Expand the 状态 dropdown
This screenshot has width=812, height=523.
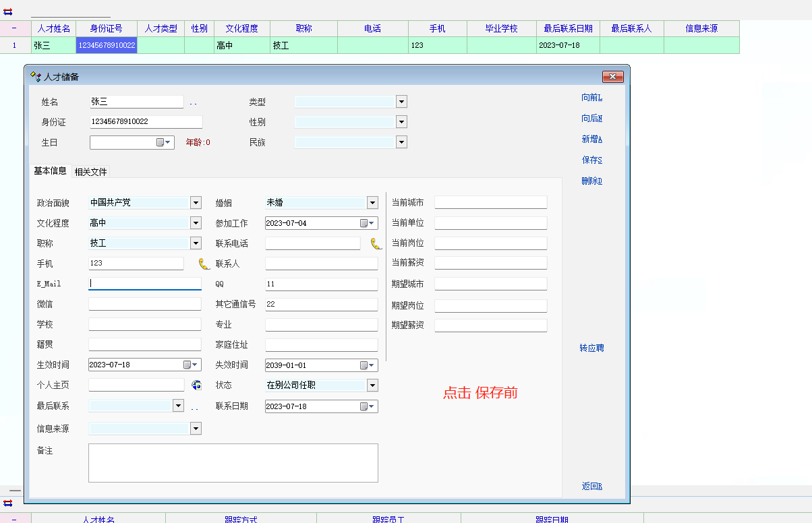pyautogui.click(x=372, y=385)
